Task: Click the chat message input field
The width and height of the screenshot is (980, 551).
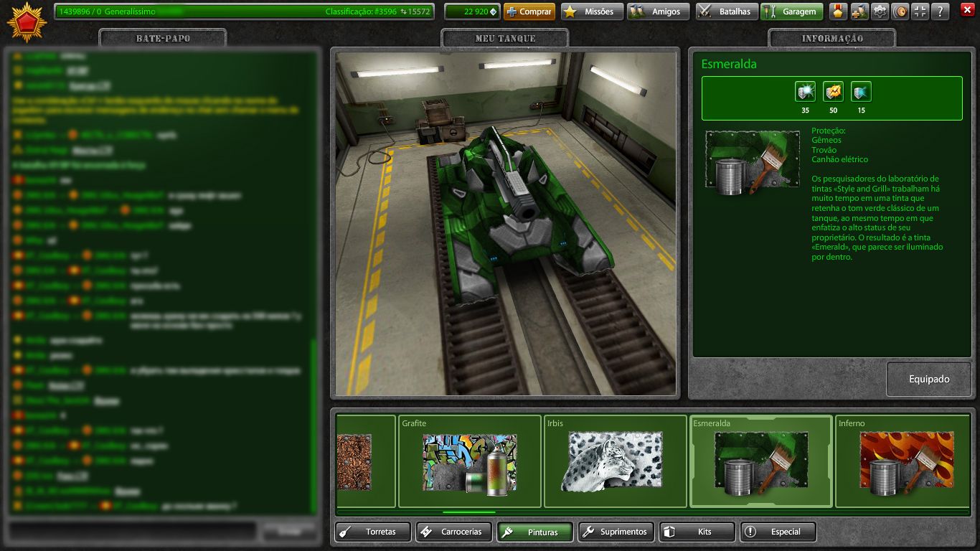Action: click(x=132, y=531)
